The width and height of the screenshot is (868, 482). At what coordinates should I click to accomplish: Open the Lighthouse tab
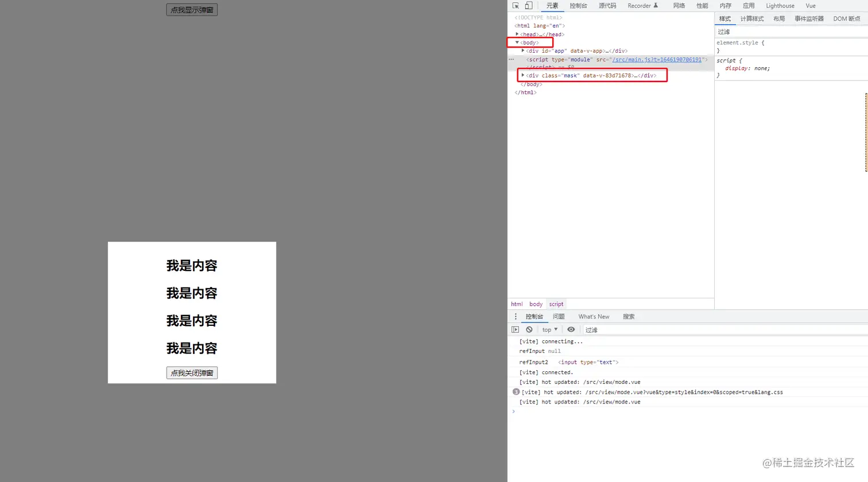780,6
